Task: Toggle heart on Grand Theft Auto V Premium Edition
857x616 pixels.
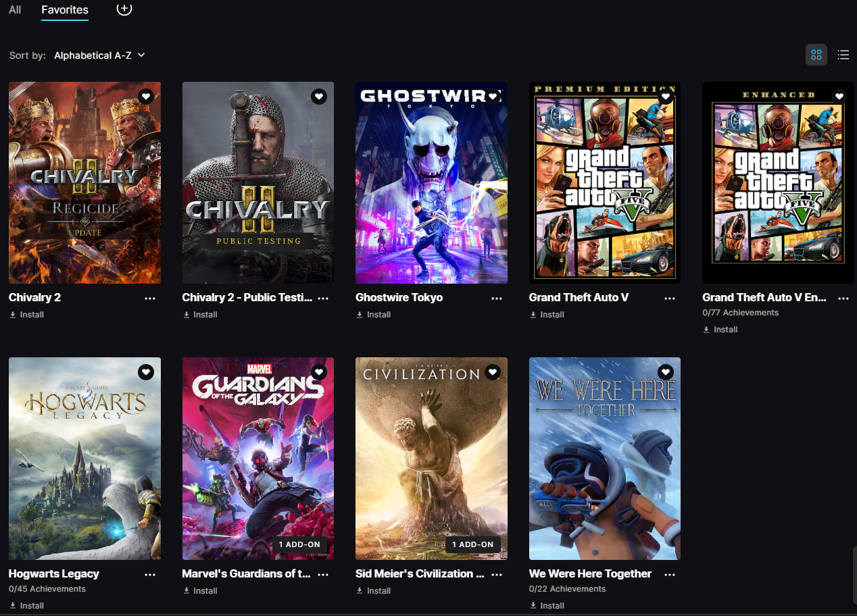Action: [x=666, y=97]
